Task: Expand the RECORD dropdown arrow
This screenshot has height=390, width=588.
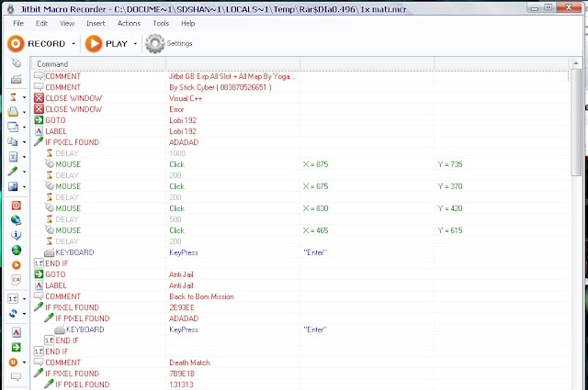Action: click(73, 44)
